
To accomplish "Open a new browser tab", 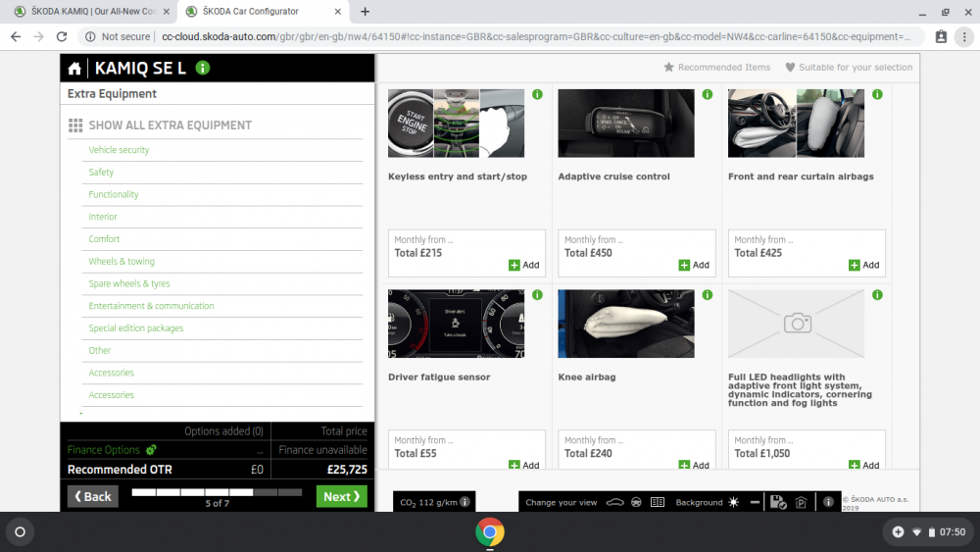I will coord(365,11).
